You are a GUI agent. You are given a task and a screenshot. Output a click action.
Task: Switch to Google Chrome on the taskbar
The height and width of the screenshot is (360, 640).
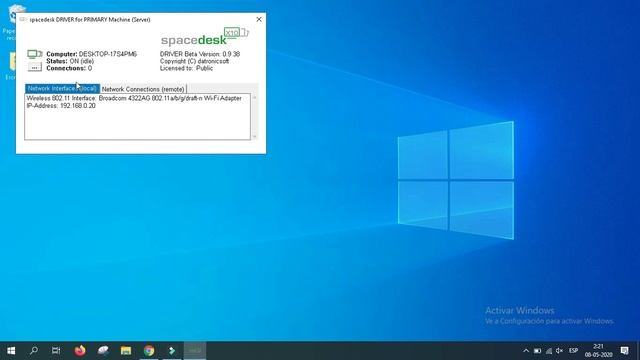pyautogui.click(x=149, y=351)
